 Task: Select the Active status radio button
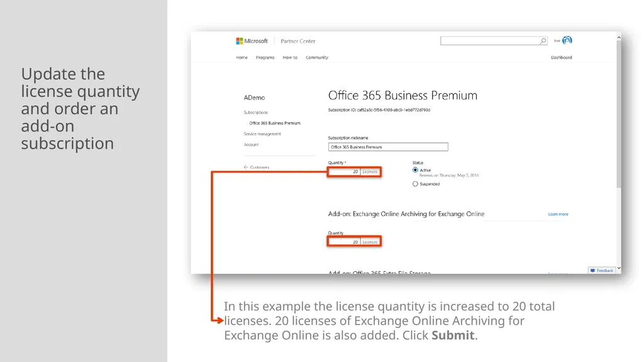point(415,170)
